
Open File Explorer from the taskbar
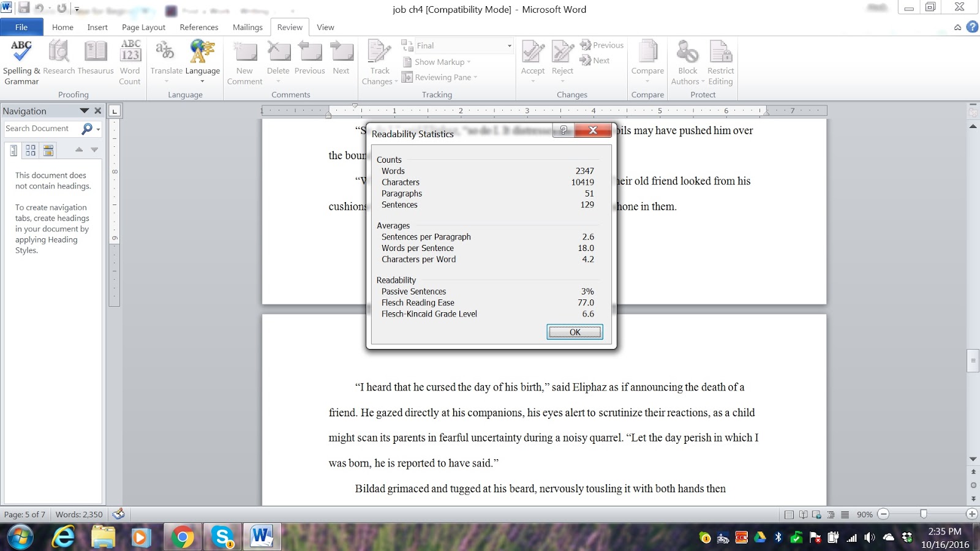click(103, 537)
